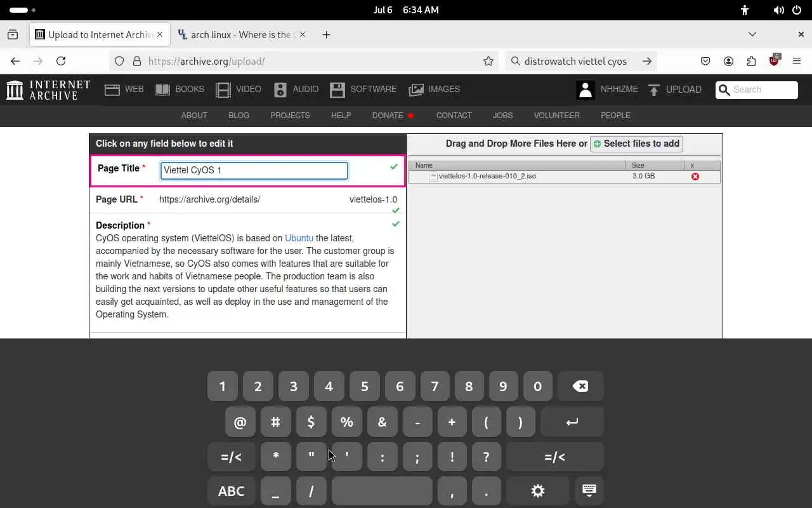Edit the viettelos-1.0 page URL identifier

point(373,199)
